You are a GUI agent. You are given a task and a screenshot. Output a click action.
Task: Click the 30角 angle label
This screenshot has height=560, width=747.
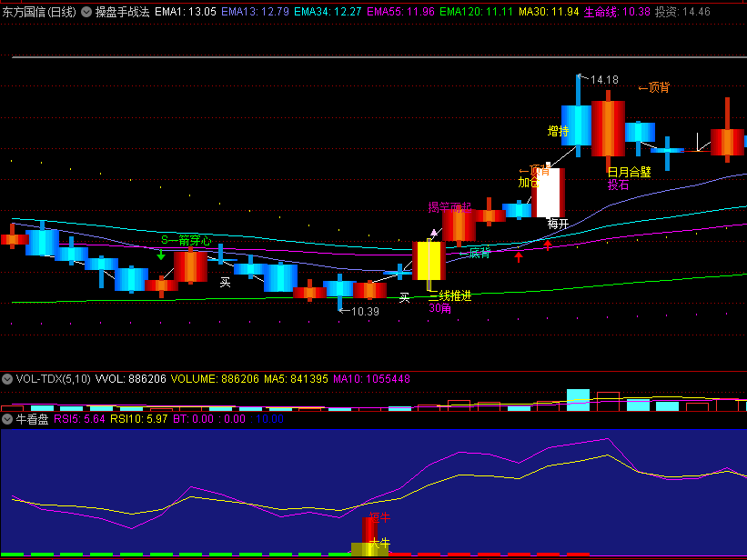point(439,308)
